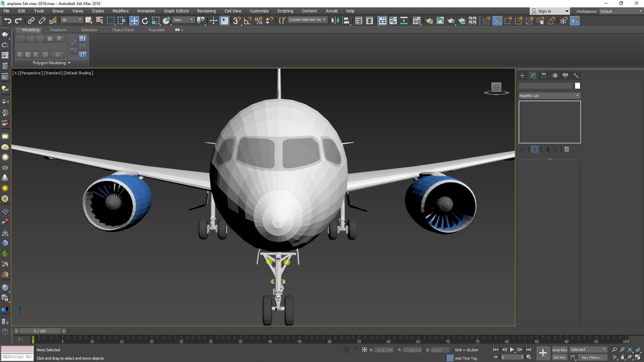Screen dimensions: 644x362
Task: Toggle Angle Snap
Action: coord(248,21)
